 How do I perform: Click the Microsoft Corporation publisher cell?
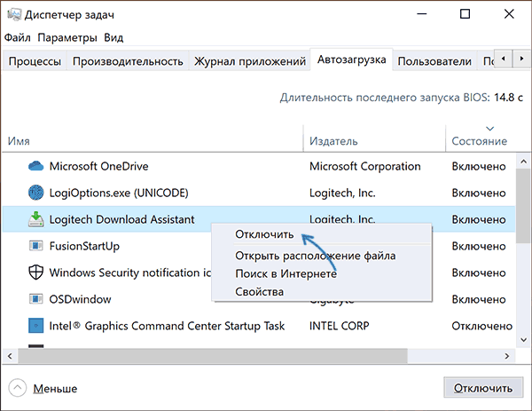[x=364, y=166]
